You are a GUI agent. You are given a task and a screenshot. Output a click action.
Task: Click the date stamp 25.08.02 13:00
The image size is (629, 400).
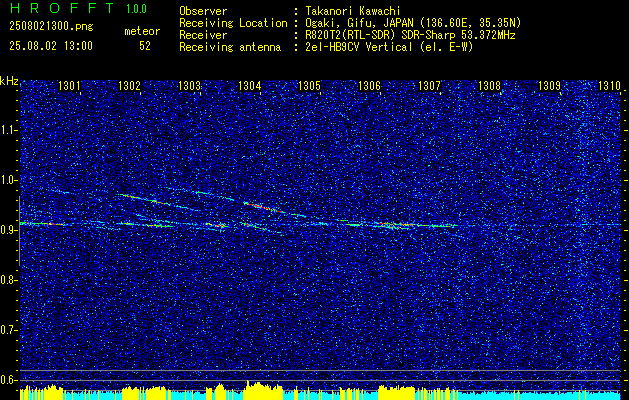tap(51, 46)
